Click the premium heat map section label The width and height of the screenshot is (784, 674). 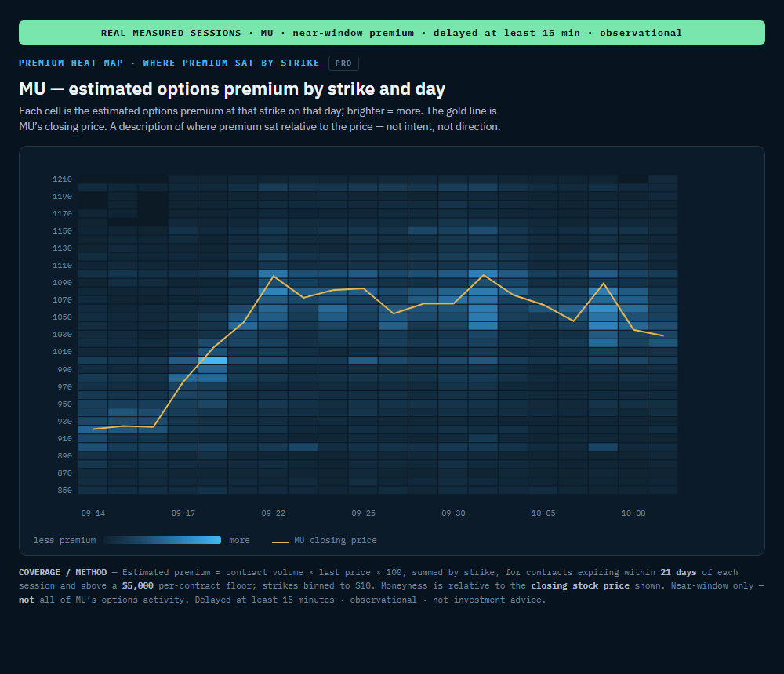tap(169, 63)
